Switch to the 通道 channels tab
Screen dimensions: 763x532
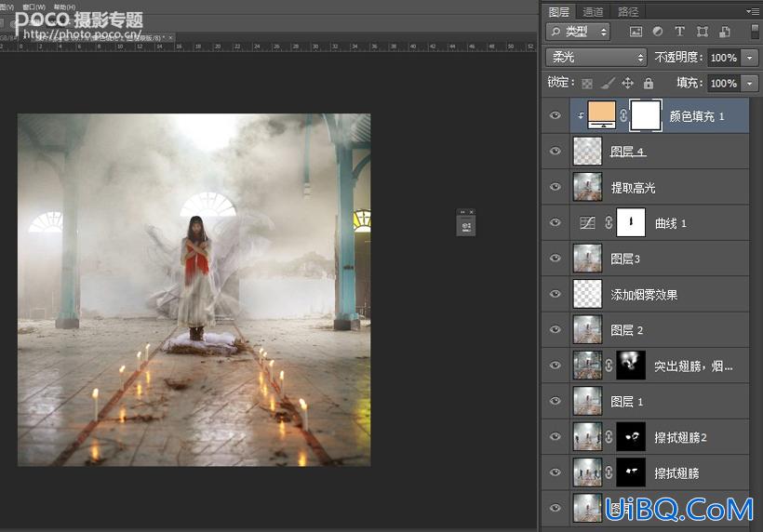593,12
